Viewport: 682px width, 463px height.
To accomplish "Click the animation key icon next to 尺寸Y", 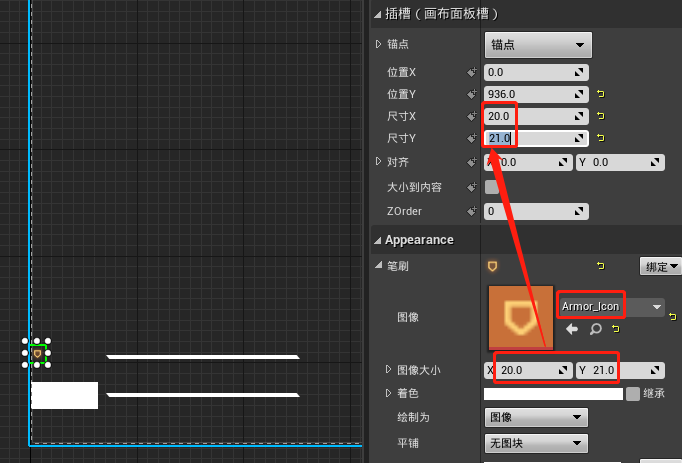I will 472,138.
